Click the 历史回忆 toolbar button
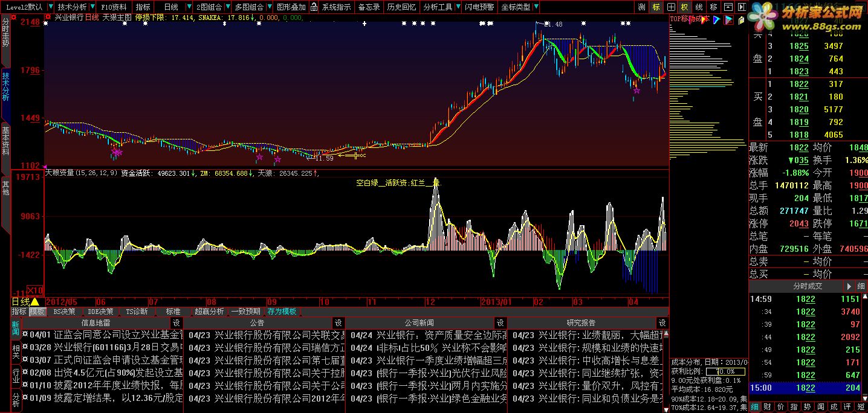 (401, 7)
